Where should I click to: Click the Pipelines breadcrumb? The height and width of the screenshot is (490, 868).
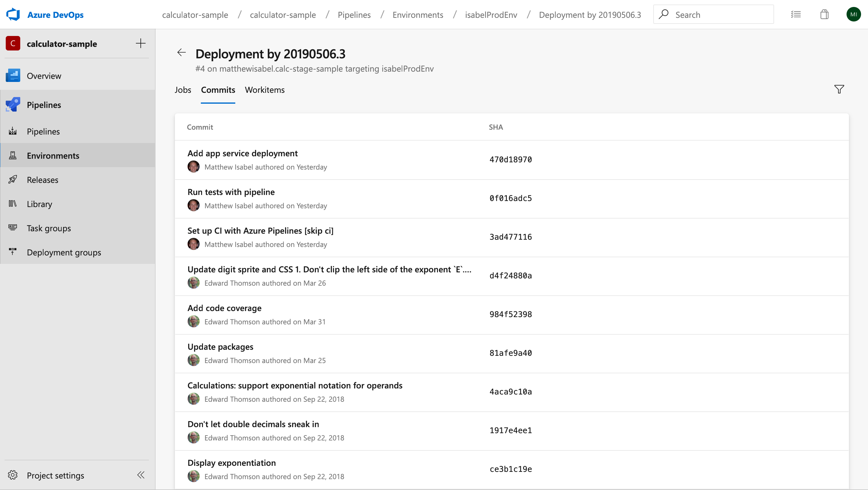tap(354, 15)
